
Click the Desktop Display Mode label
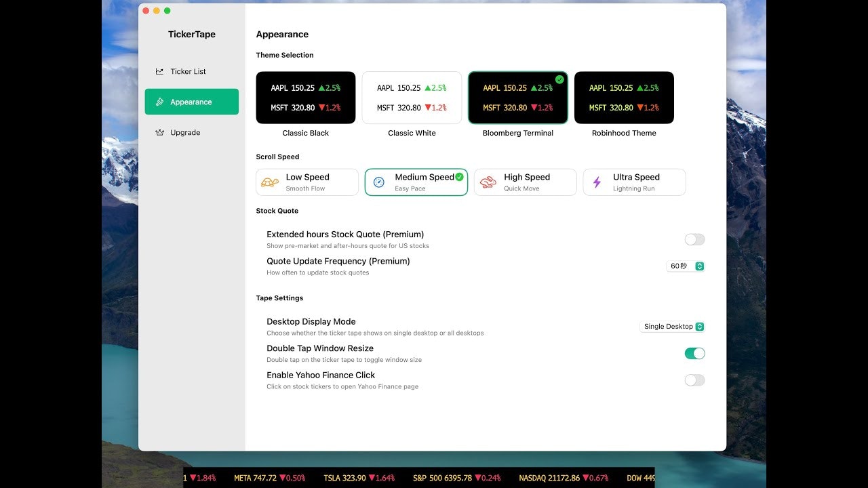point(311,322)
